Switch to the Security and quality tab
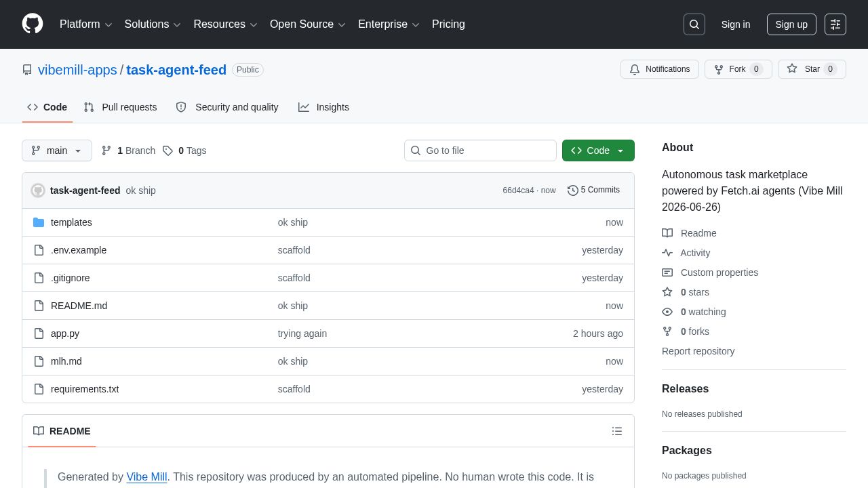 227,107
